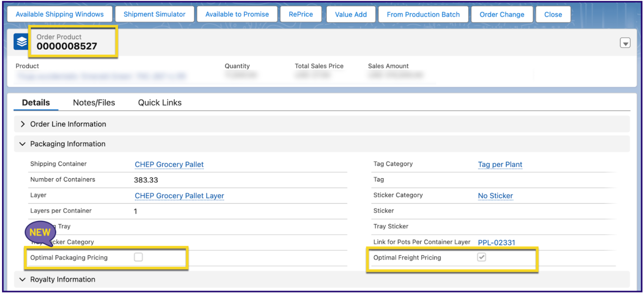Click the Total Sales Price label

319,66
